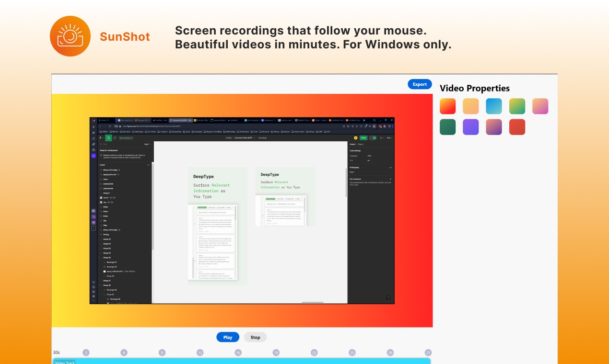609x364 pixels.
Task: Click the Export button
Action: [x=420, y=84]
